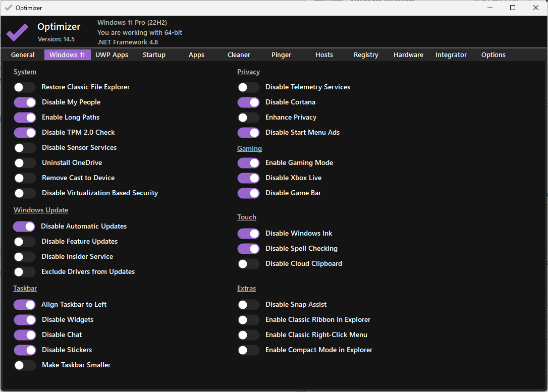This screenshot has height=392, width=548.
Task: Click the Version: 14.5 text
Action: pos(57,39)
